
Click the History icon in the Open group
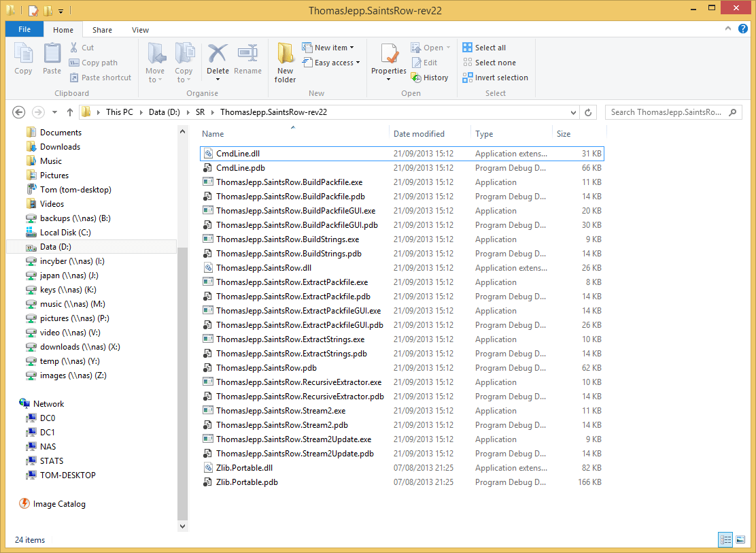click(x=430, y=77)
